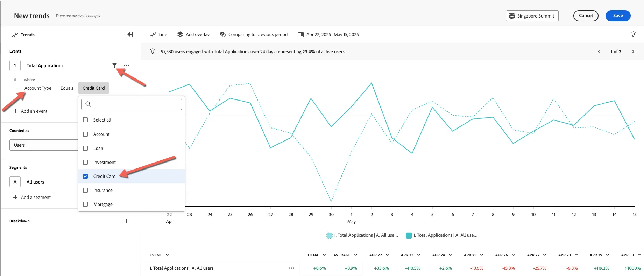Click the lightbulb insights icon at top right

pyautogui.click(x=633, y=34)
